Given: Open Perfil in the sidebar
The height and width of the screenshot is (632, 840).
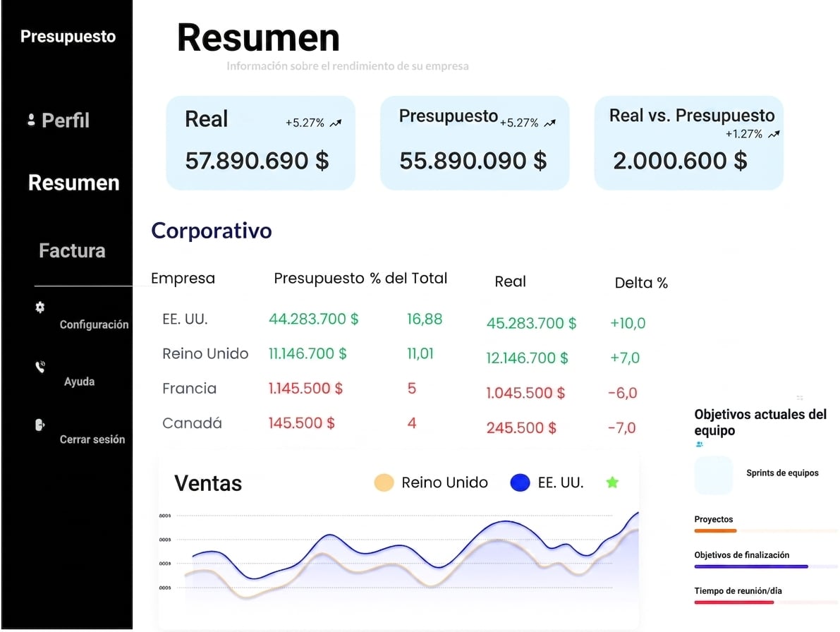Looking at the screenshot, I should (66, 121).
